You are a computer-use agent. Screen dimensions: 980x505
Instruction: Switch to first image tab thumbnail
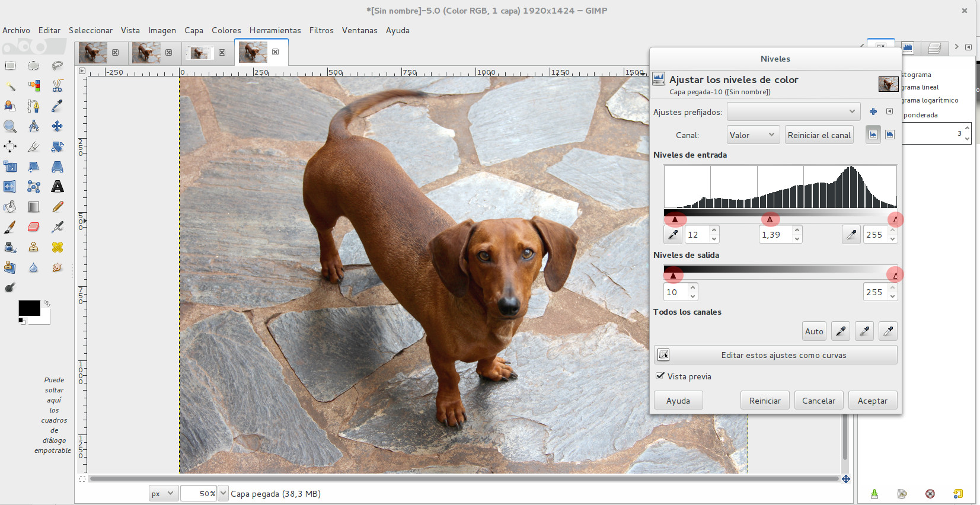click(x=93, y=52)
